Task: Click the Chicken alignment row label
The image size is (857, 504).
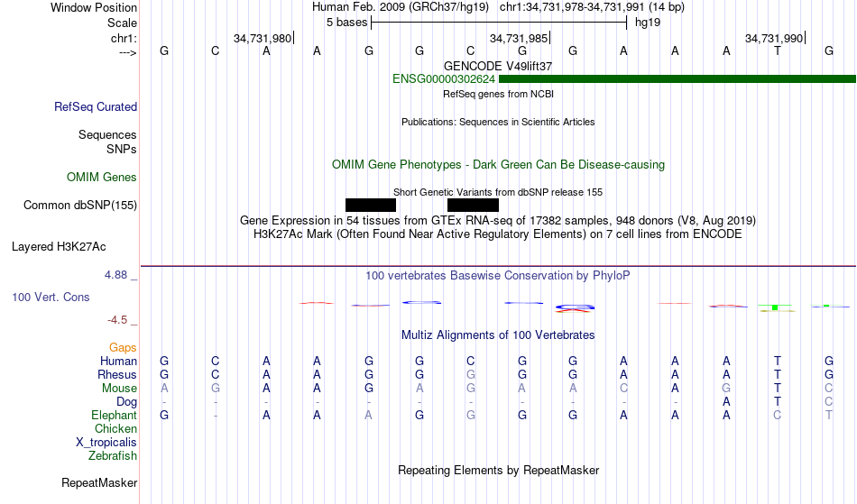Action: click(115, 429)
